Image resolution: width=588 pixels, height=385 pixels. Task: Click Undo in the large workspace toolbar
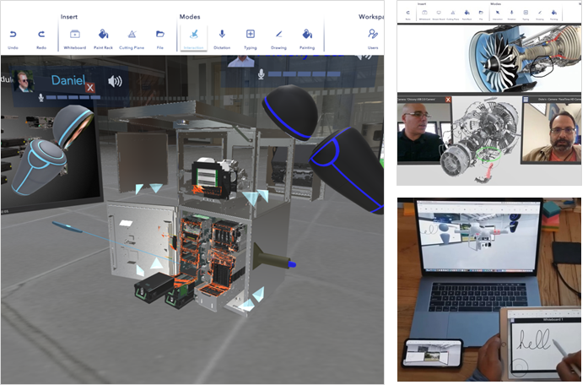[x=13, y=39]
